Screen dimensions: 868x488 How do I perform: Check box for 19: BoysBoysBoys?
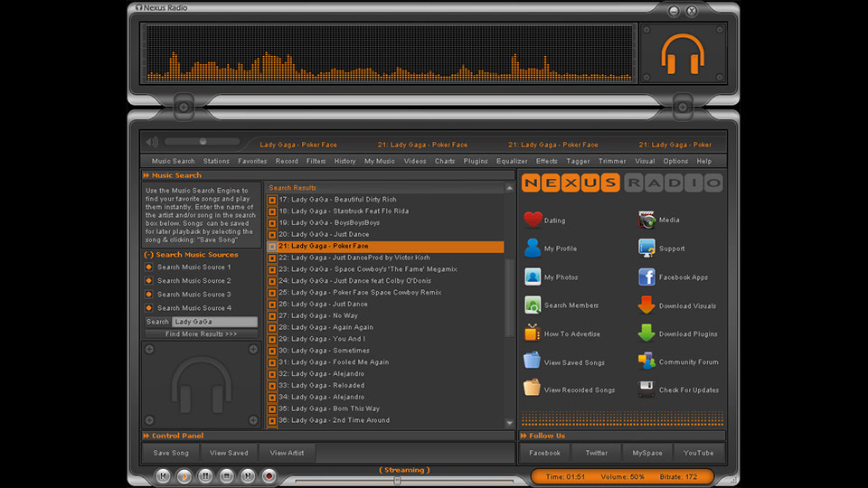tap(272, 223)
